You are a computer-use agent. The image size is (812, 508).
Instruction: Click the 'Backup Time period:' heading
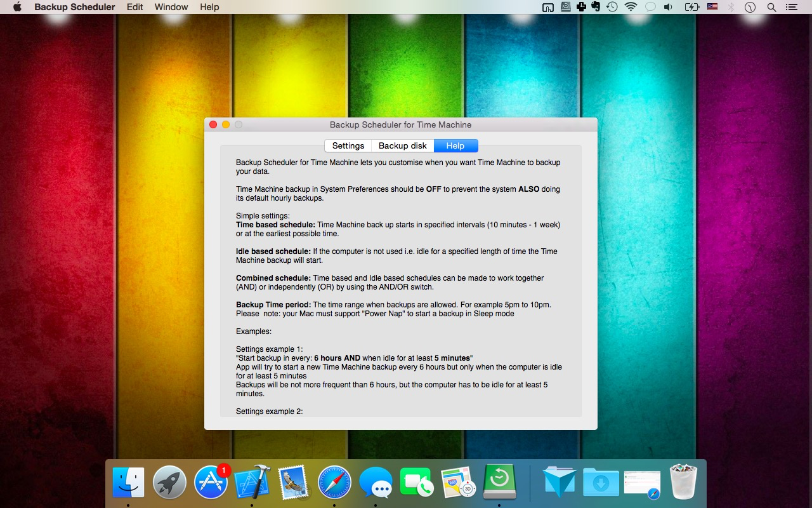point(273,305)
